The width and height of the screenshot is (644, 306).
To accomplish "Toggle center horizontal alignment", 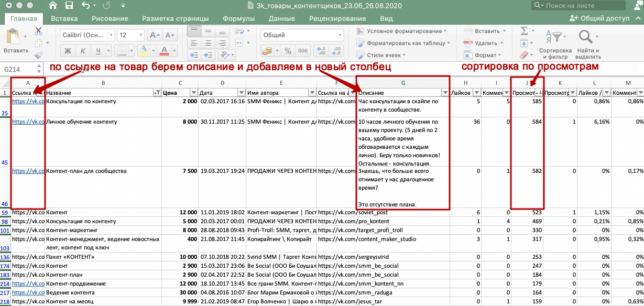I will point(208,42).
